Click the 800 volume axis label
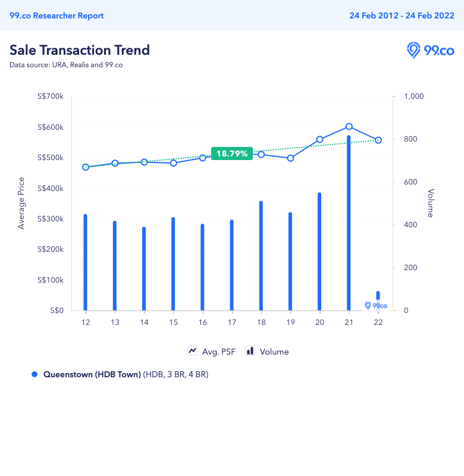The image size is (464, 476). click(410, 139)
